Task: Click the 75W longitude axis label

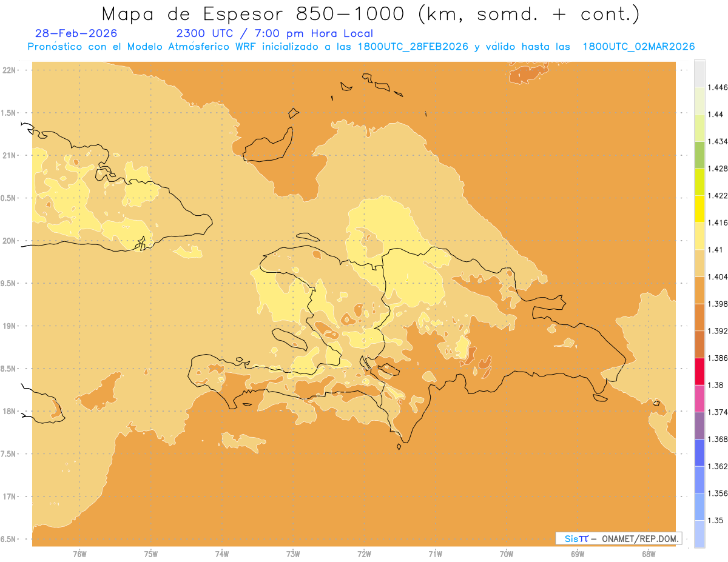Action: click(151, 554)
